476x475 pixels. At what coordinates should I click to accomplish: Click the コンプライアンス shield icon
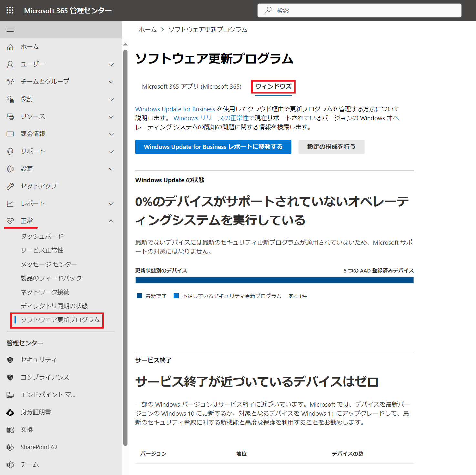(x=10, y=377)
